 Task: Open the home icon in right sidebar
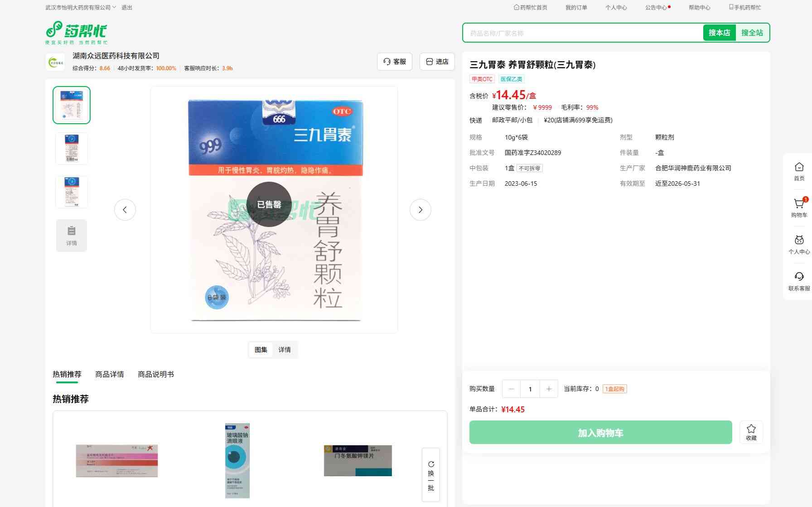click(799, 168)
